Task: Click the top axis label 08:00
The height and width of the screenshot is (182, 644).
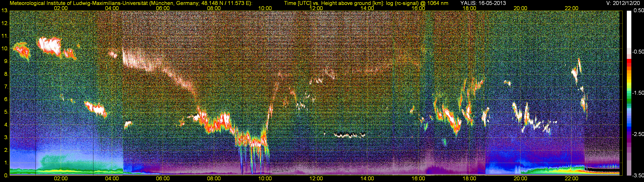Action: [x=214, y=8]
